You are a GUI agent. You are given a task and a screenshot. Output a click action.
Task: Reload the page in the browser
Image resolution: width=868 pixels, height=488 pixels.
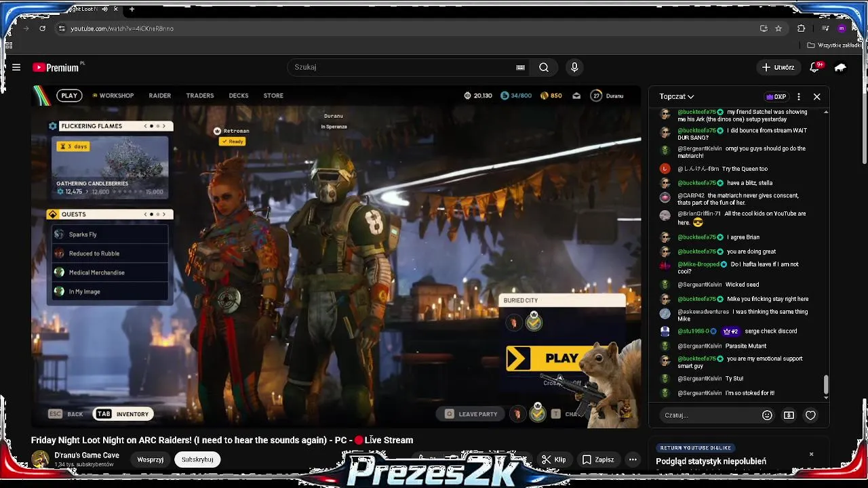(42, 28)
